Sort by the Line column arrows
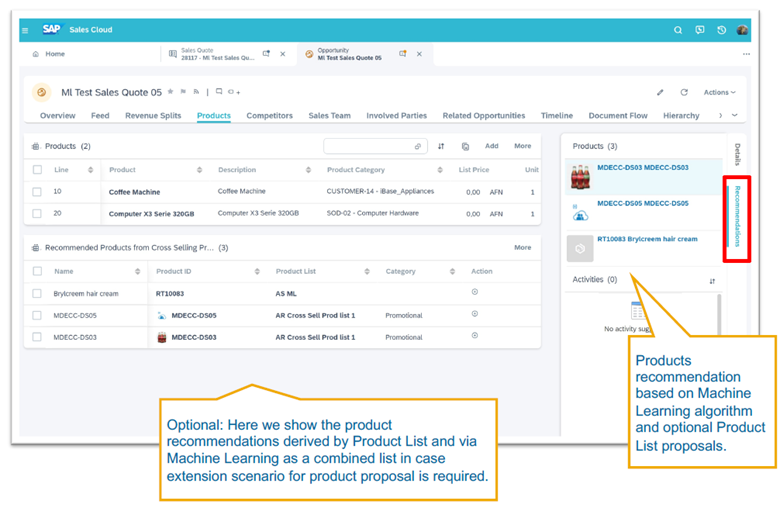Screen dimensions: 780x505 coord(91,170)
